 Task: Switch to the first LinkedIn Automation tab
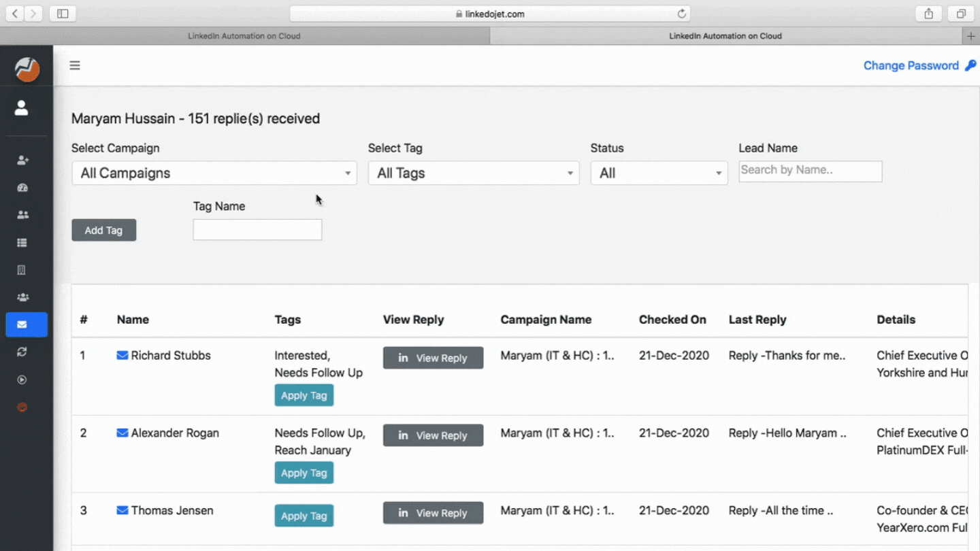click(x=244, y=36)
